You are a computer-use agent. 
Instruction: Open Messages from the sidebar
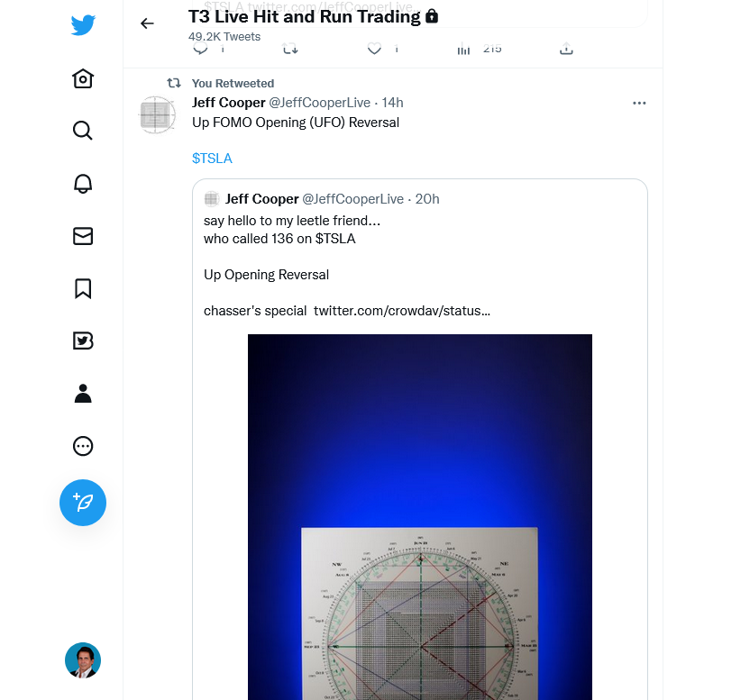[82, 236]
